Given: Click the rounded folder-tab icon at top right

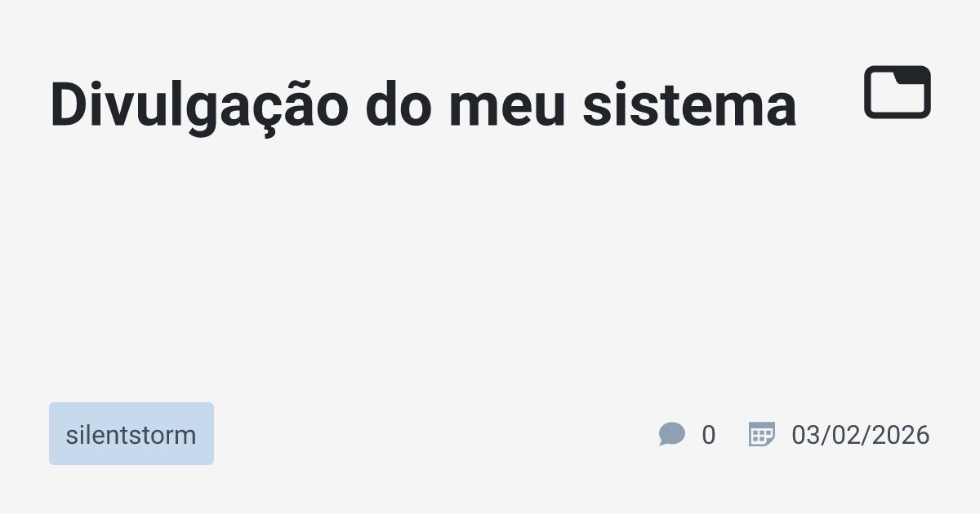Looking at the screenshot, I should [x=898, y=92].
